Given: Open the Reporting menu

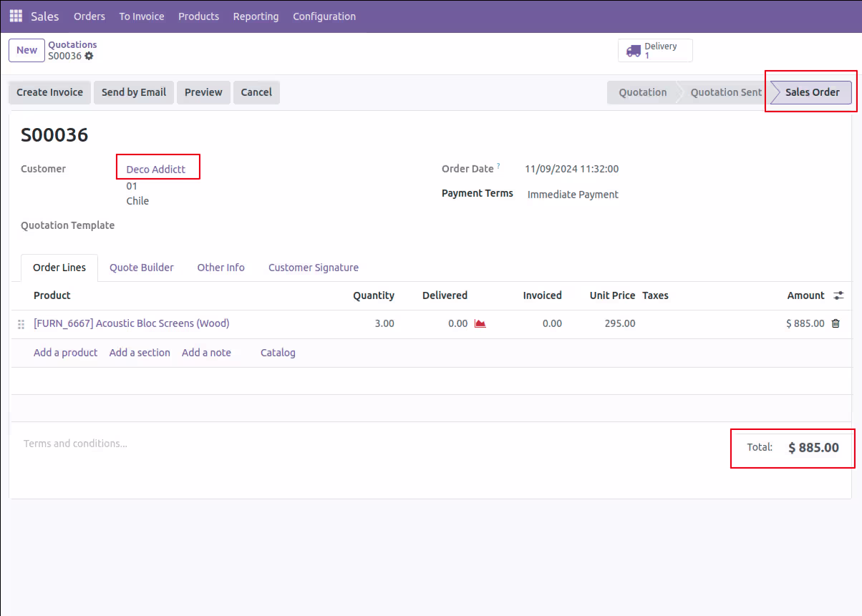Looking at the screenshot, I should pos(256,16).
